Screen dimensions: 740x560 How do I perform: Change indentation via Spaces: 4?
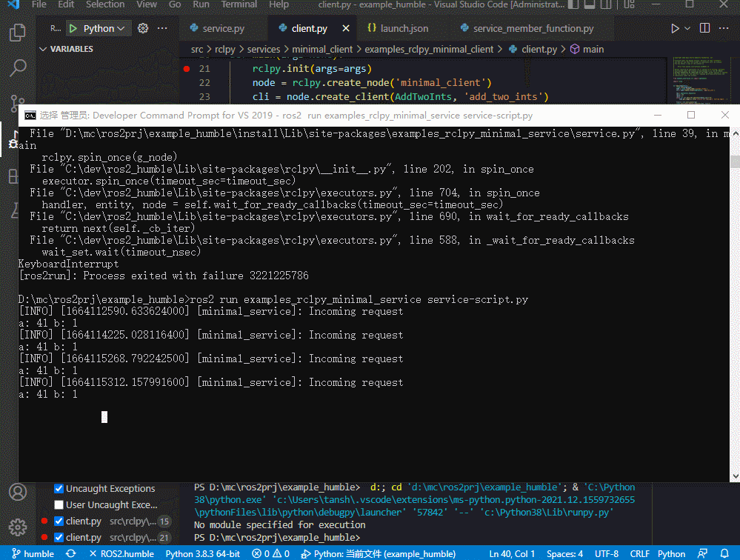(x=564, y=553)
